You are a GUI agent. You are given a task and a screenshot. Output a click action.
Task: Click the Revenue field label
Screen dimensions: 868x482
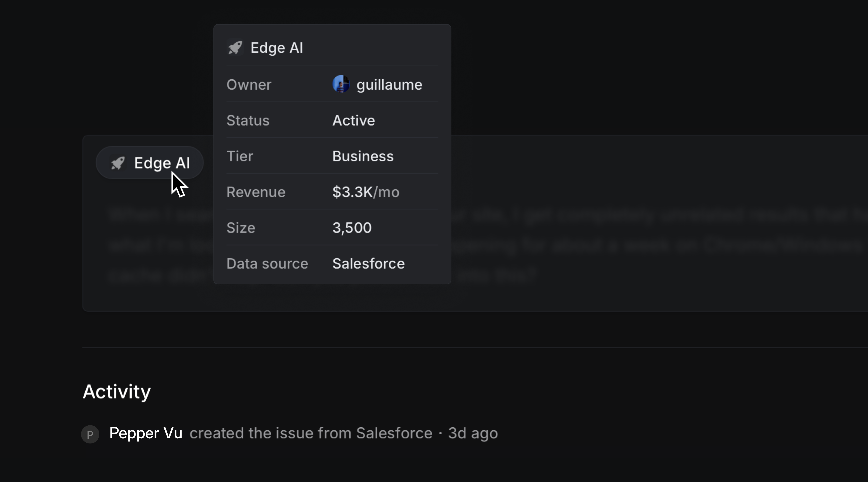(x=255, y=192)
